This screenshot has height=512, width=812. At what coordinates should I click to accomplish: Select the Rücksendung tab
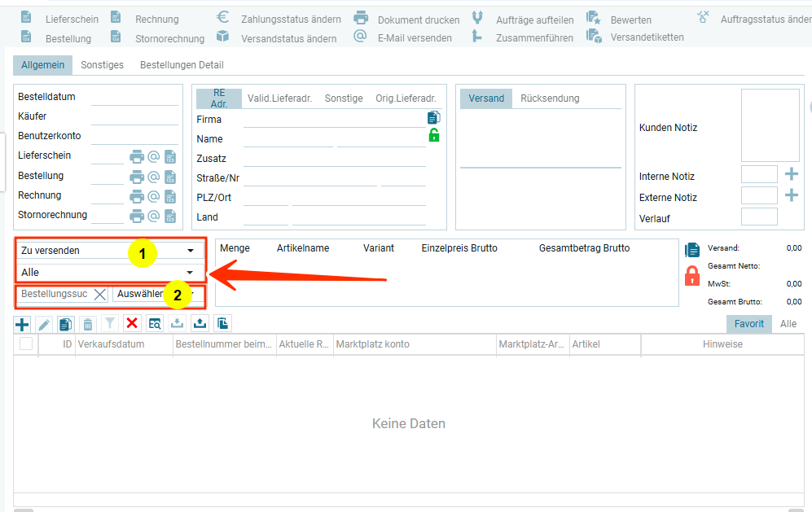click(550, 98)
